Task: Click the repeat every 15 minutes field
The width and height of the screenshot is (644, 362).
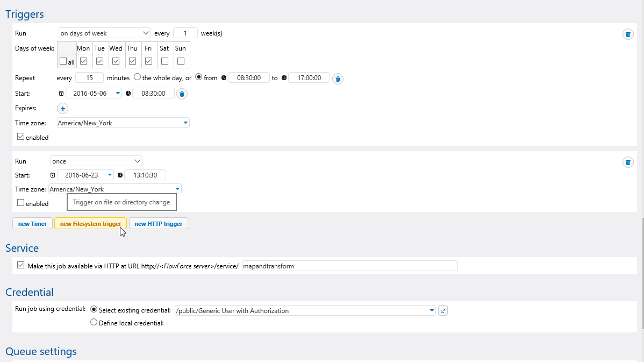Action: click(90, 77)
